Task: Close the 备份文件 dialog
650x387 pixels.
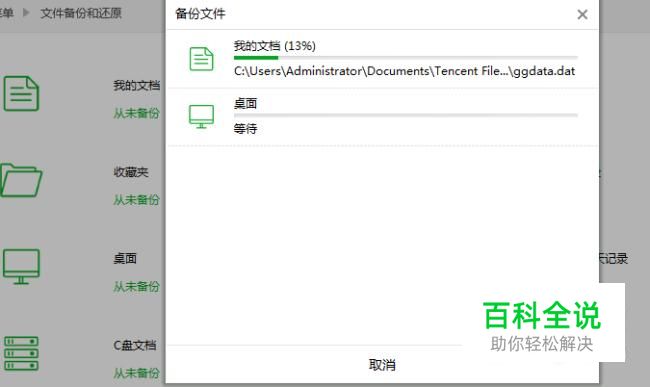Action: coord(582,15)
